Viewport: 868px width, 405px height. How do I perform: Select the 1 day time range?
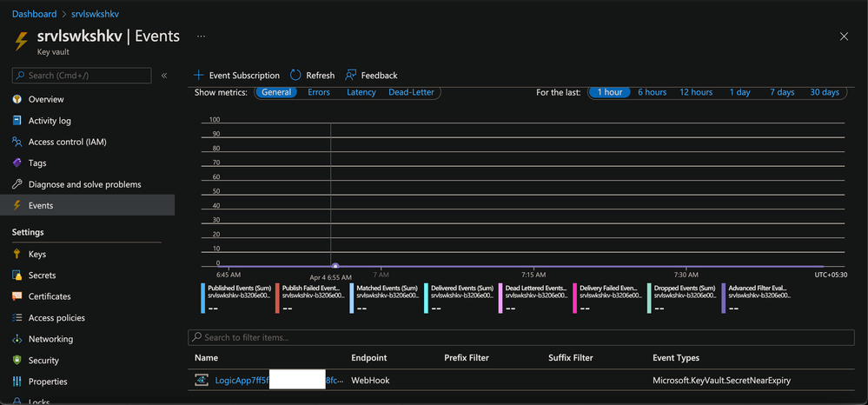739,92
